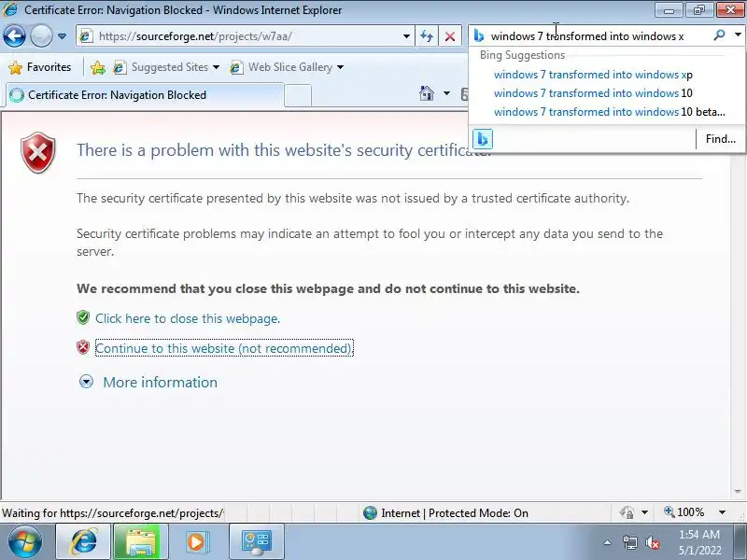Click the small red shield beside continue link

tap(83, 347)
